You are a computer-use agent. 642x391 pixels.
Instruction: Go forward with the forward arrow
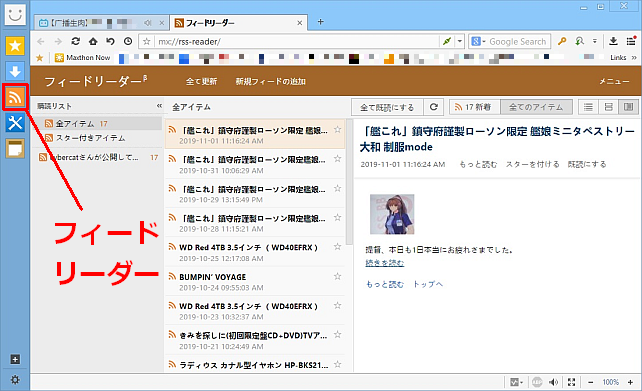(x=58, y=41)
